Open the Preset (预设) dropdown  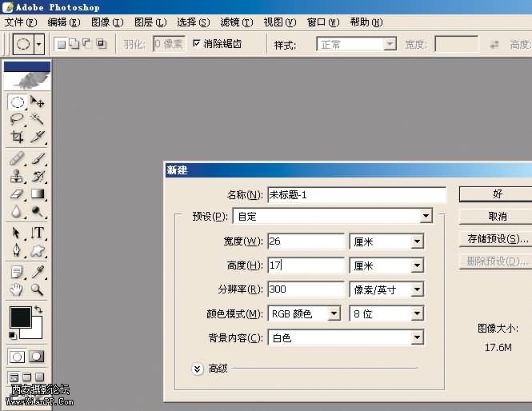426,216
